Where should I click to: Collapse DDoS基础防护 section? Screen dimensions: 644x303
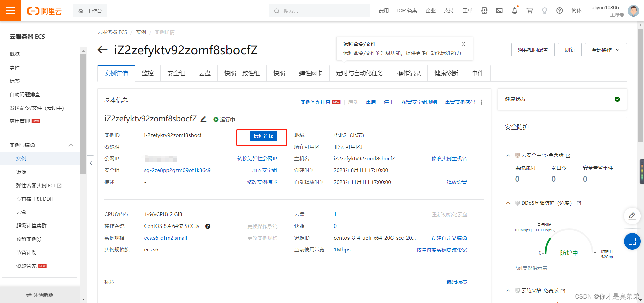[508, 203]
